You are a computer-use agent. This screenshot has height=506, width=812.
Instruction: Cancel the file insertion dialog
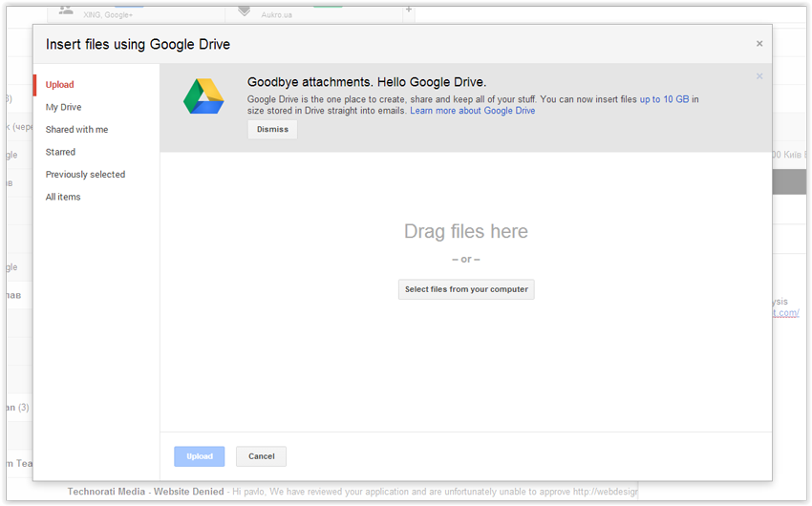261,456
